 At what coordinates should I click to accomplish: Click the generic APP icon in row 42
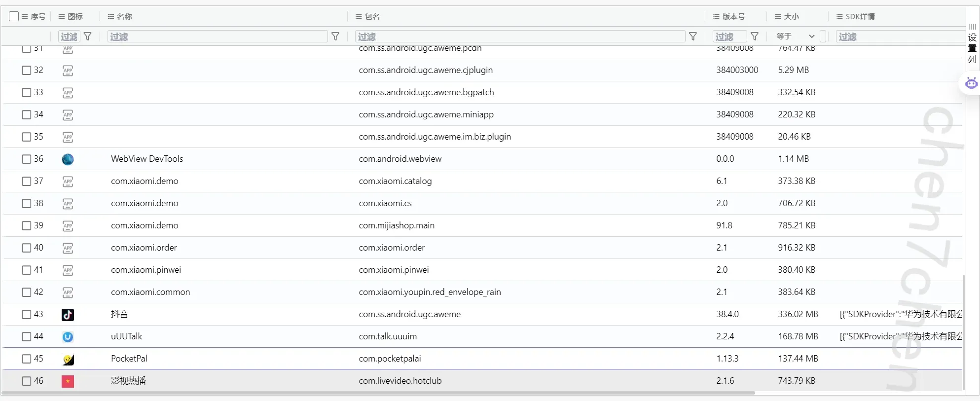pos(68,292)
